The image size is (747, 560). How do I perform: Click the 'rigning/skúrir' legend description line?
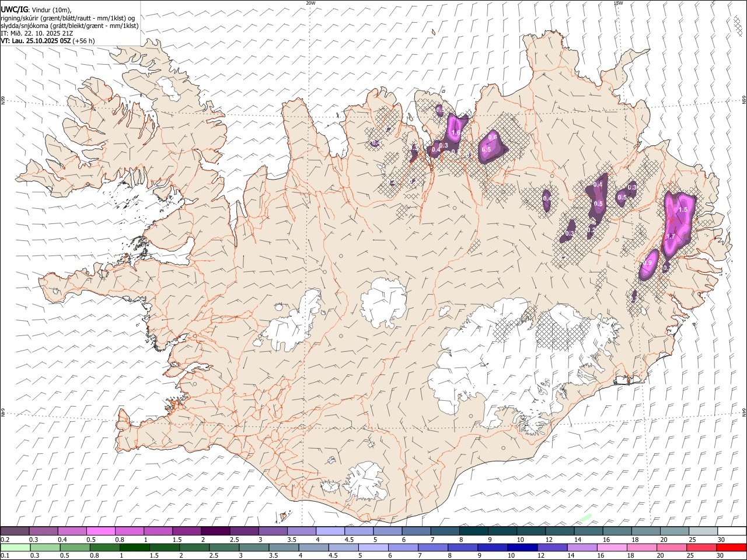point(68,17)
